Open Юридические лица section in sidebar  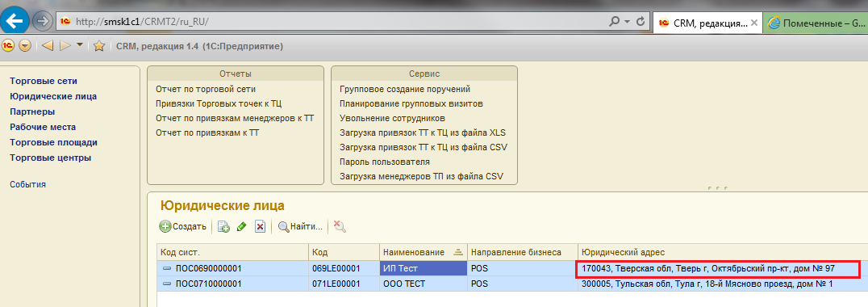tap(53, 96)
